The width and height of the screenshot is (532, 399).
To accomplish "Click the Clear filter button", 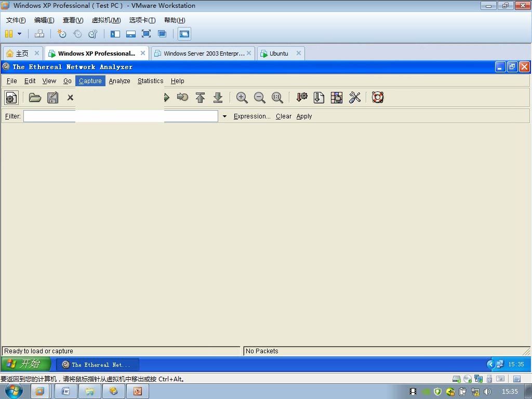I will [x=284, y=116].
